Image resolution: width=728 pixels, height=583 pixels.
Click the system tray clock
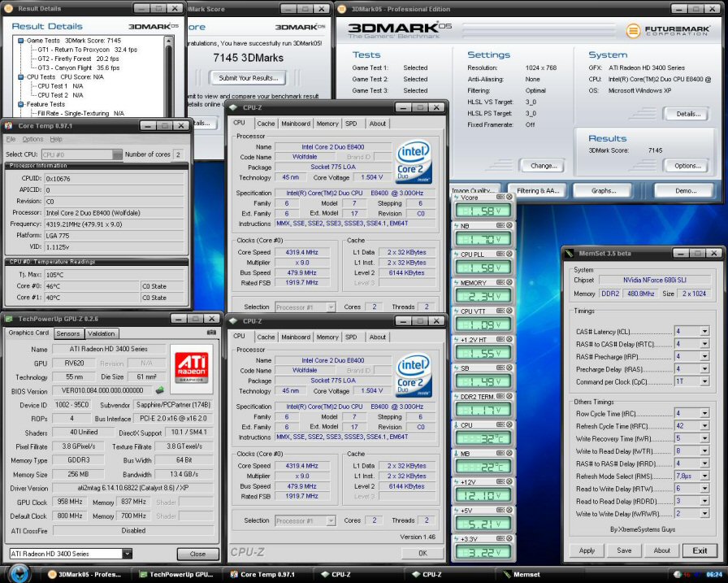713,575
